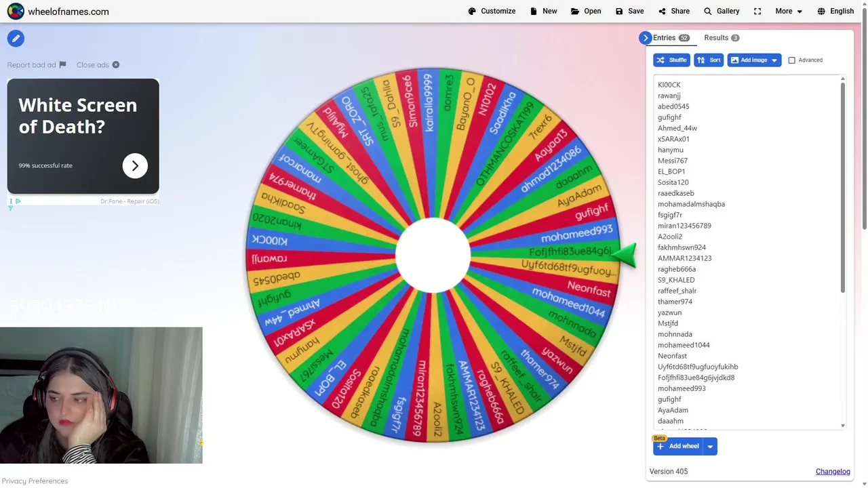Click the blue pencil edit icon
Image resolution: width=868 pixels, height=488 pixels.
[16, 39]
